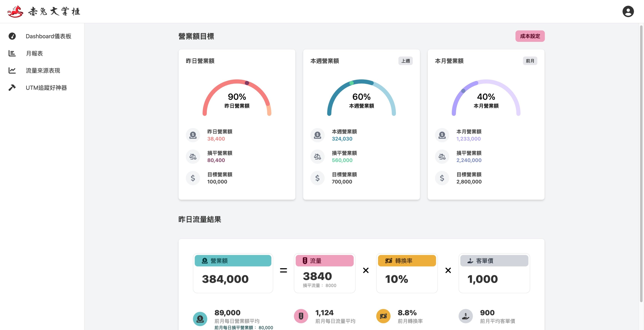Click the dollar icon beside 目標營業額 700,000
The height and width of the screenshot is (330, 644).
(x=317, y=178)
